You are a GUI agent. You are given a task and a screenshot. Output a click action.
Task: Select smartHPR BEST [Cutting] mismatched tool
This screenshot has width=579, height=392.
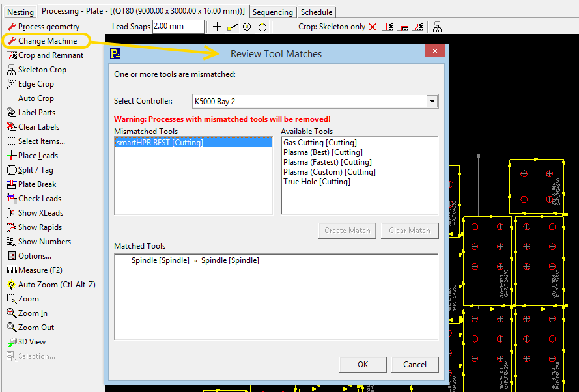[x=193, y=143]
